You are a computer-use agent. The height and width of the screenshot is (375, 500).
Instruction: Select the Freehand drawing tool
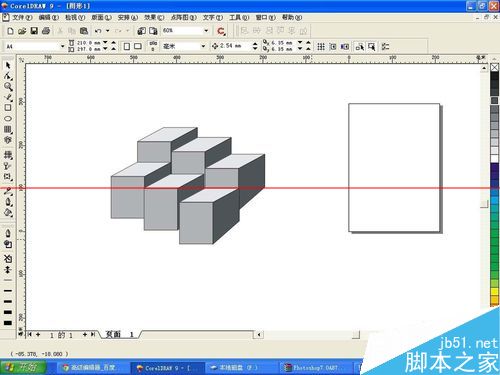click(8, 97)
